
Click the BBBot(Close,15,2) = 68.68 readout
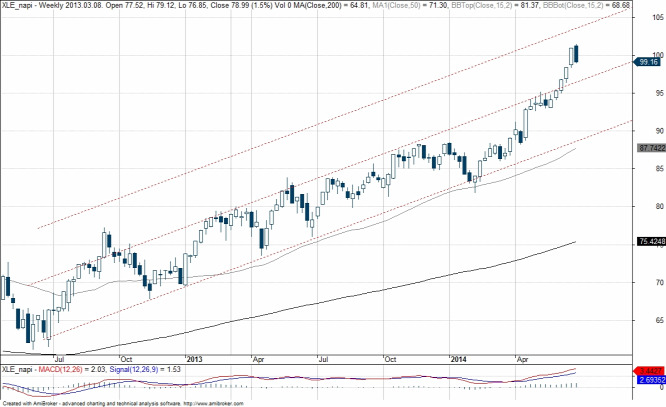click(x=587, y=5)
